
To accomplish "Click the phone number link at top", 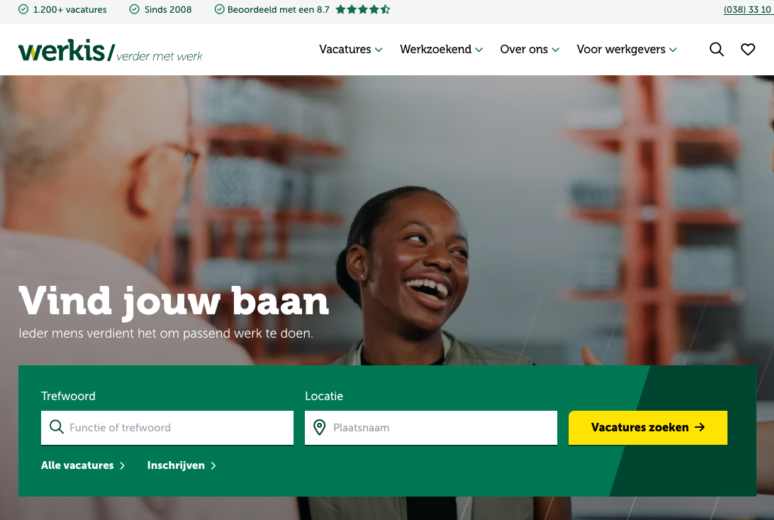I will pos(748,9).
